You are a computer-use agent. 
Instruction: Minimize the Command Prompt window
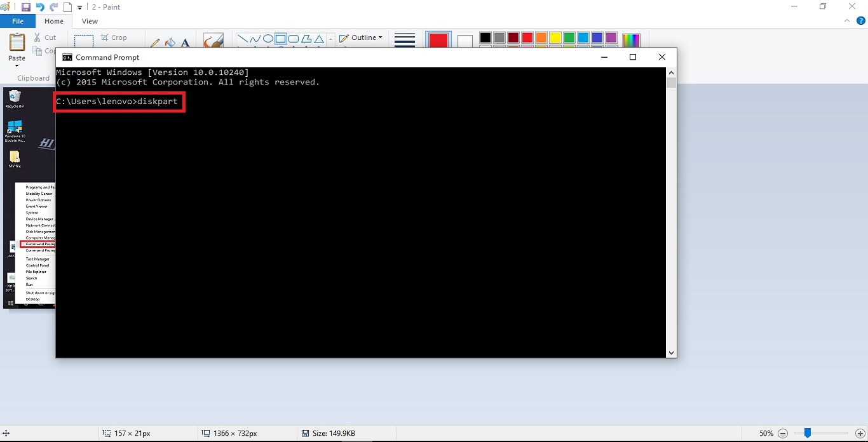604,57
